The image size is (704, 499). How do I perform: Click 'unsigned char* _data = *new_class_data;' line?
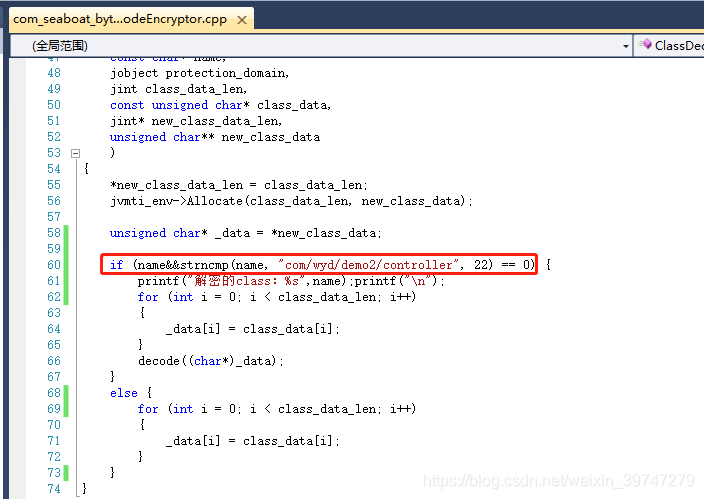tap(246, 233)
